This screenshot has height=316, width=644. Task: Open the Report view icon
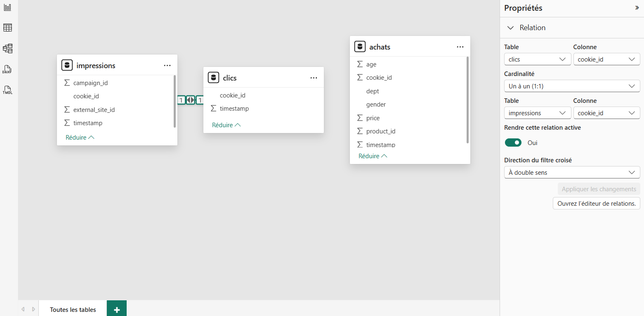[x=7, y=7]
